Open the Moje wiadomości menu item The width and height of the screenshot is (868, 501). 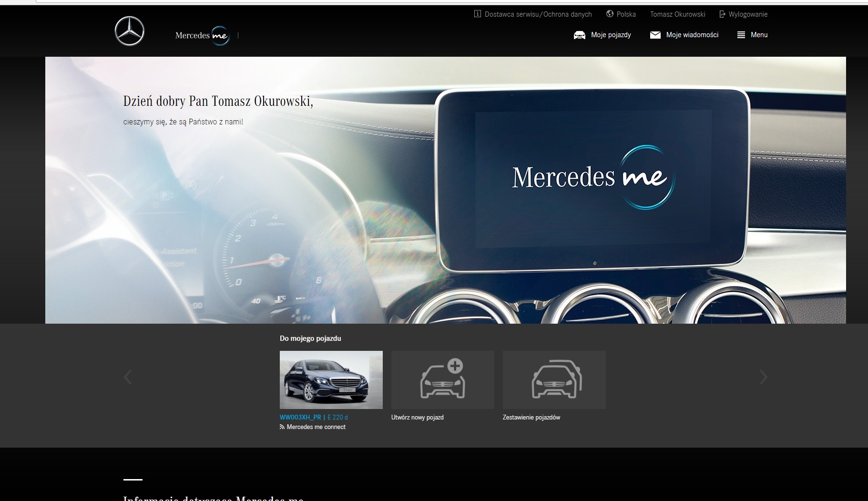[x=692, y=35]
